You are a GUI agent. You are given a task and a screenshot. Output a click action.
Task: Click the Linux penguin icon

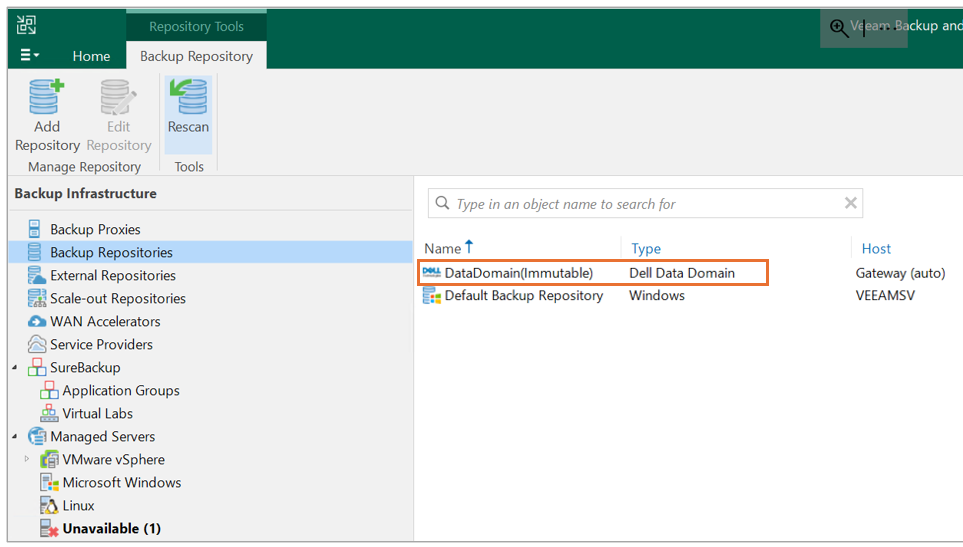[49, 505]
